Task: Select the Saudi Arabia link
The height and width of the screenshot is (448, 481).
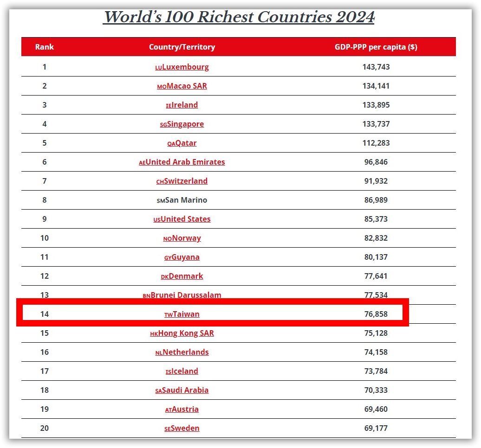Action: [x=182, y=390]
